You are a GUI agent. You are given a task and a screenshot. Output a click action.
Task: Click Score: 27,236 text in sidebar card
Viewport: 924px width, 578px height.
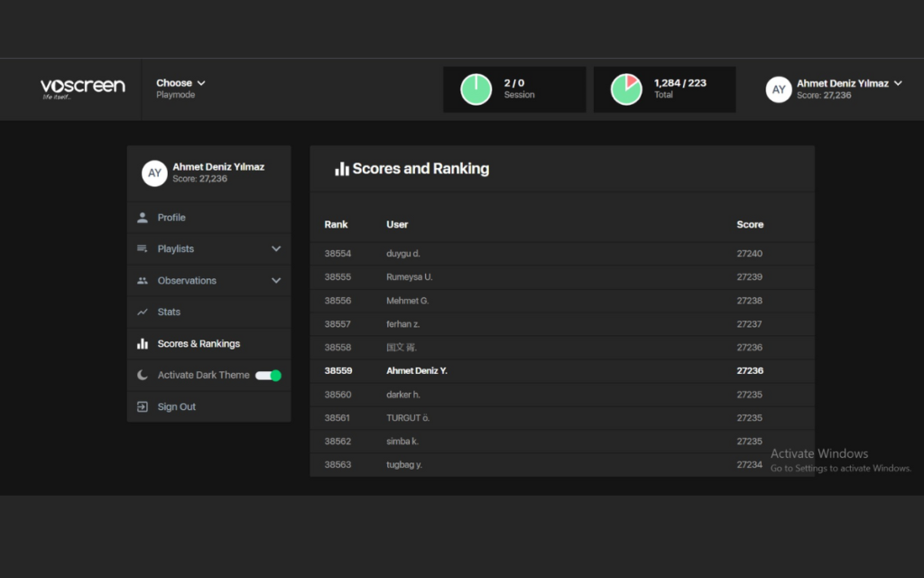click(199, 179)
